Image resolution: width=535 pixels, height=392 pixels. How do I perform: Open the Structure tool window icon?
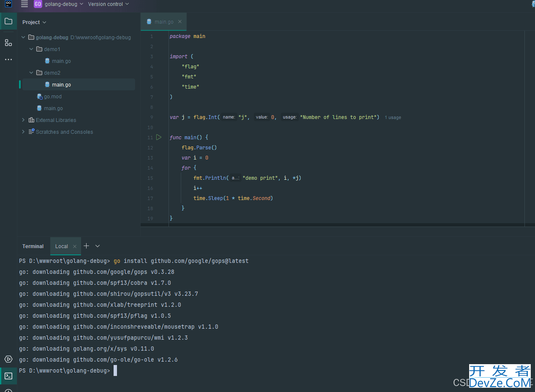pyautogui.click(x=8, y=43)
